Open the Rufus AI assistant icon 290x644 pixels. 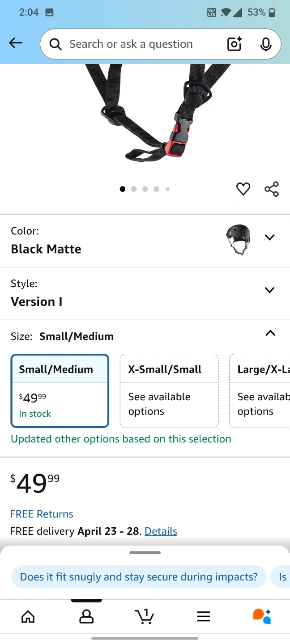pos(262,616)
